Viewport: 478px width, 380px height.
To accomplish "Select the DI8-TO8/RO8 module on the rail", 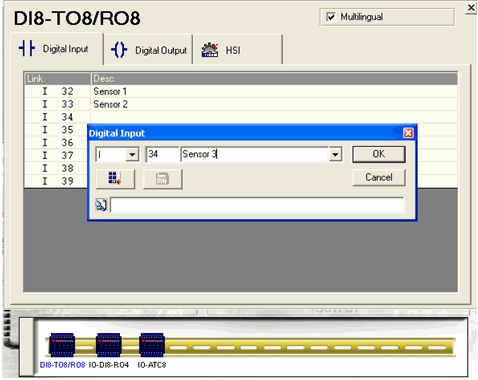I will point(62,345).
